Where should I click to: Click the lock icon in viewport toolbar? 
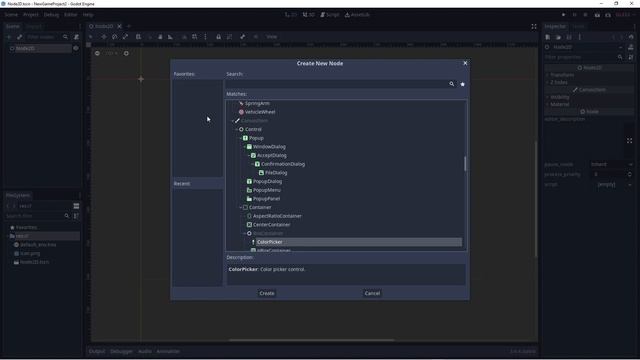[x=218, y=37]
